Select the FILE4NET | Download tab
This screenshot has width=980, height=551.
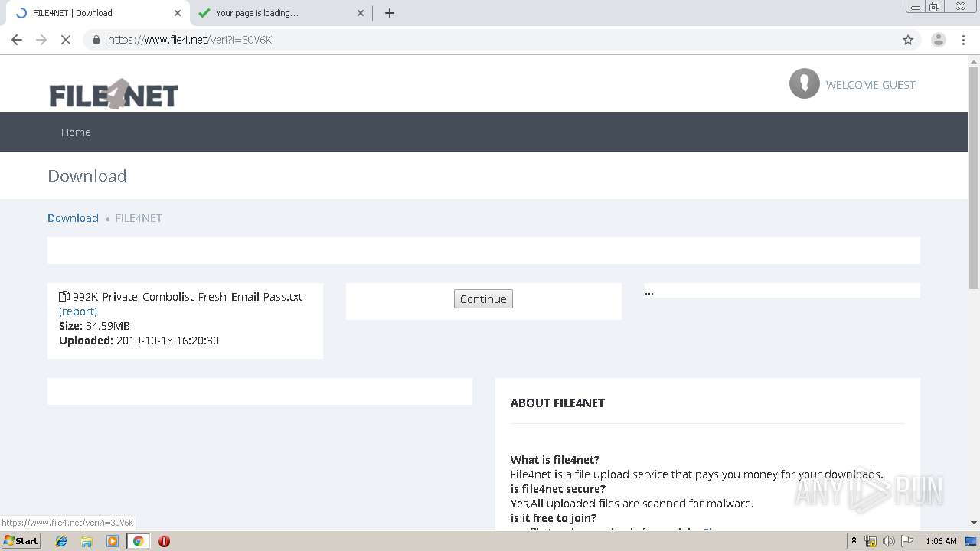tap(97, 13)
